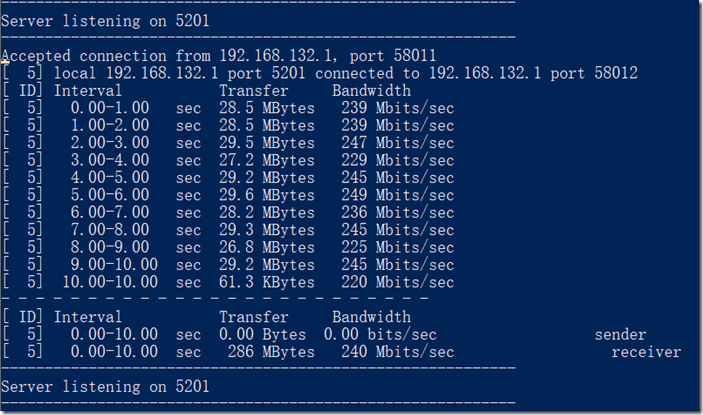Click the 9.00-10.00 interval row
The image size is (703, 415).
pos(114,265)
